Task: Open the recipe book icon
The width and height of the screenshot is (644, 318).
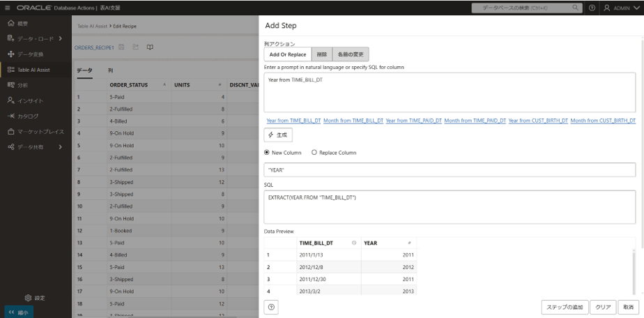Action: pos(149,47)
